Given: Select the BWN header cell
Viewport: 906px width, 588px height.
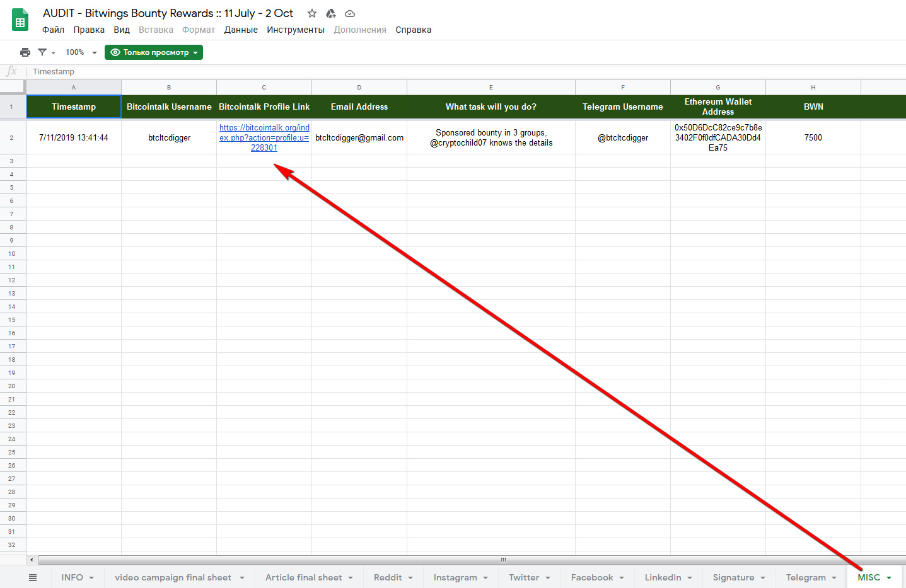Looking at the screenshot, I should pyautogui.click(x=813, y=107).
